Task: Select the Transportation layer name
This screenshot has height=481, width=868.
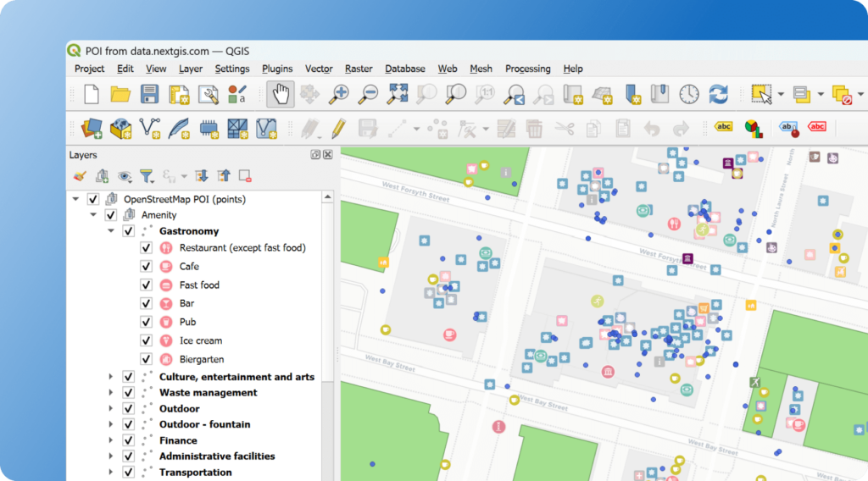Action: pos(196,473)
